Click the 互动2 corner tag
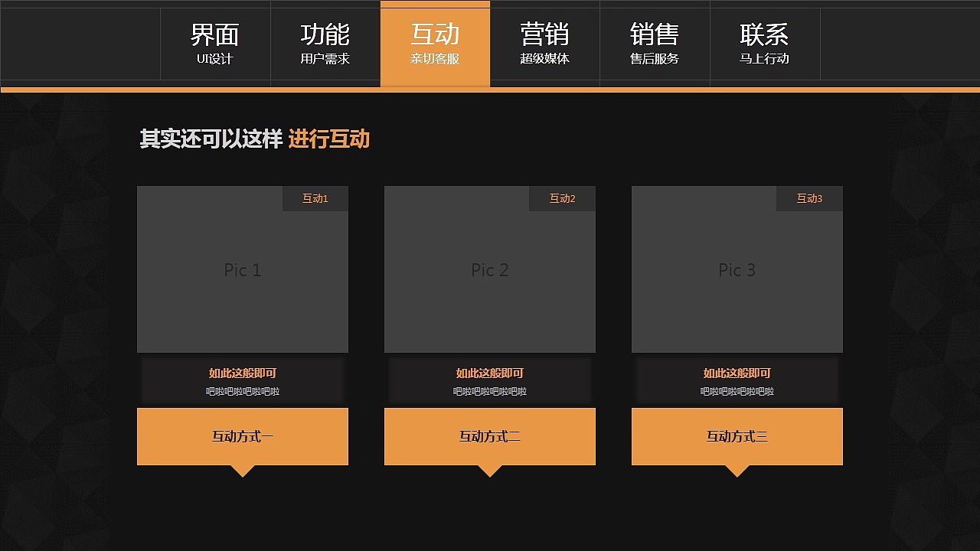Screen dimensions: 980x551 coord(563,198)
